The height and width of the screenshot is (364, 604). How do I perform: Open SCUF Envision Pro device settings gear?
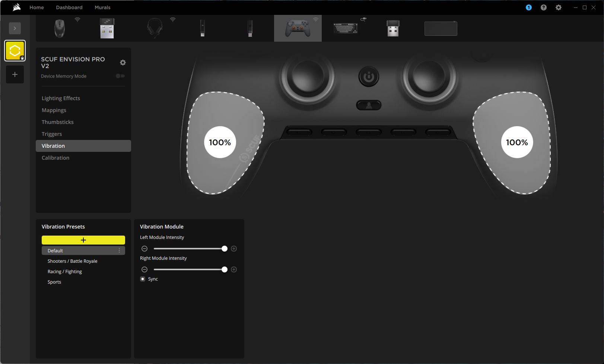pos(123,63)
